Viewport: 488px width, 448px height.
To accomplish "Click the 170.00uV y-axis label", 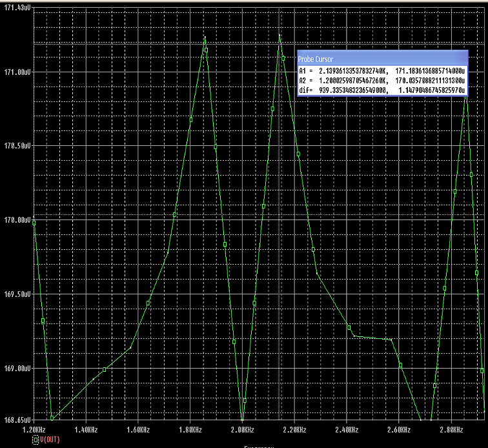I will [17, 220].
